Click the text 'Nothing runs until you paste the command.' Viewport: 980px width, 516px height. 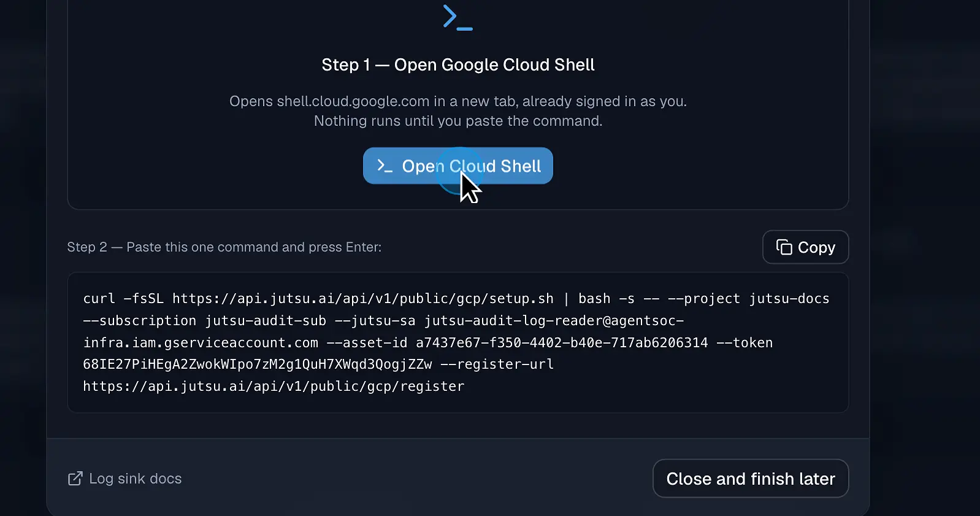coord(457,121)
